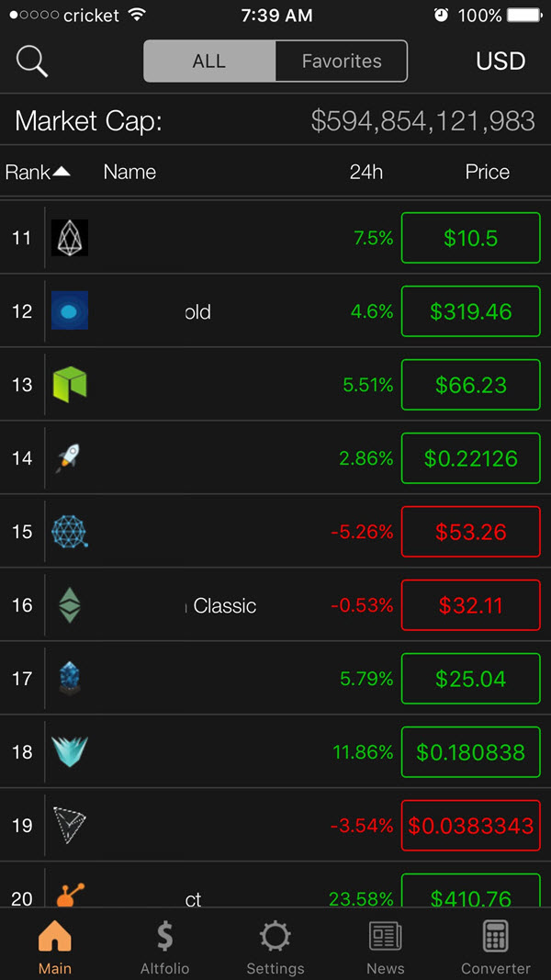Change currency with the USD selector
The height and width of the screenshot is (980, 551).
coord(500,62)
